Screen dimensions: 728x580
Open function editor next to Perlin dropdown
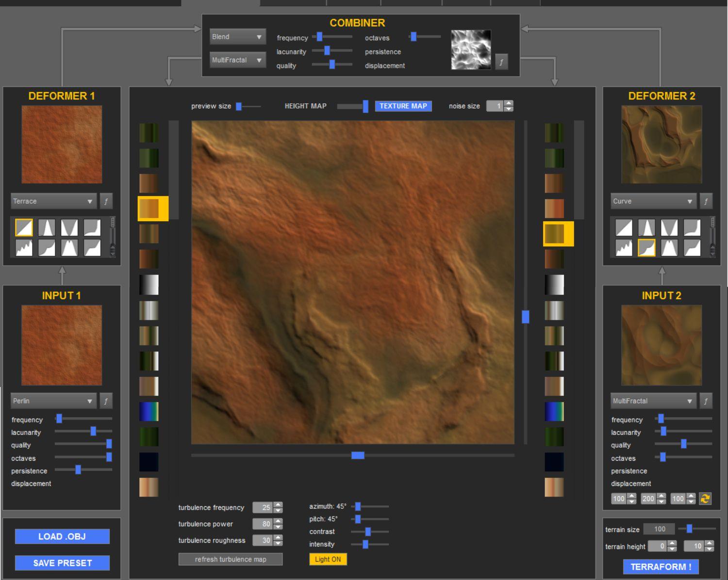point(106,401)
